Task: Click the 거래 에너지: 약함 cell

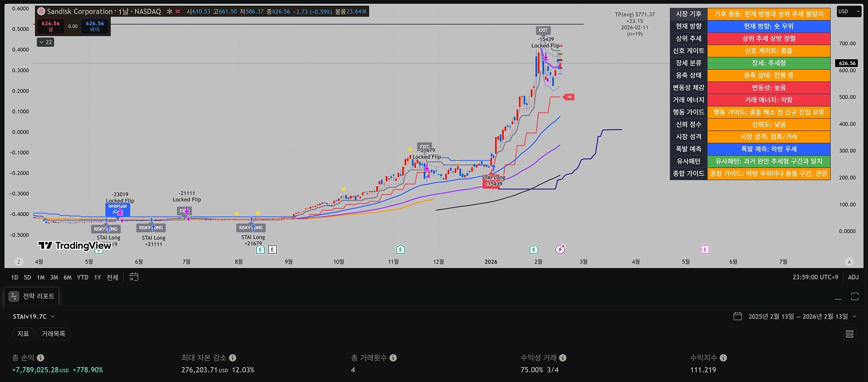Action: coord(769,99)
